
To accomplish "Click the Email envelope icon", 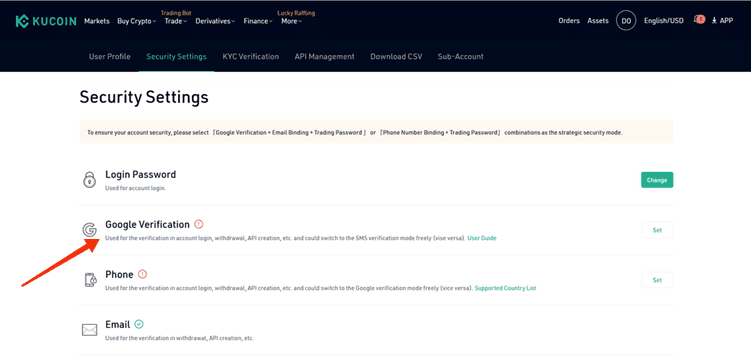I will (x=90, y=330).
